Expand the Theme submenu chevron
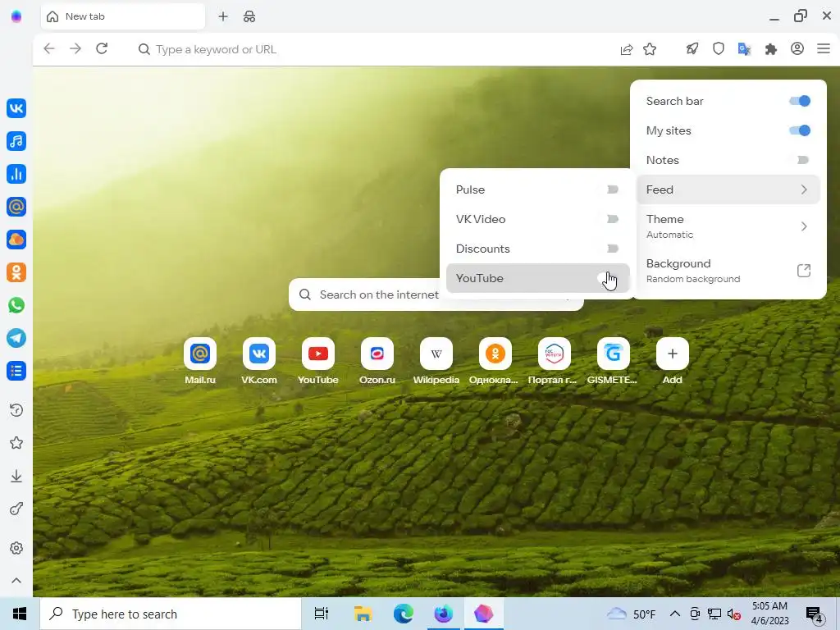Viewport: 840px width, 630px height. [x=804, y=226]
